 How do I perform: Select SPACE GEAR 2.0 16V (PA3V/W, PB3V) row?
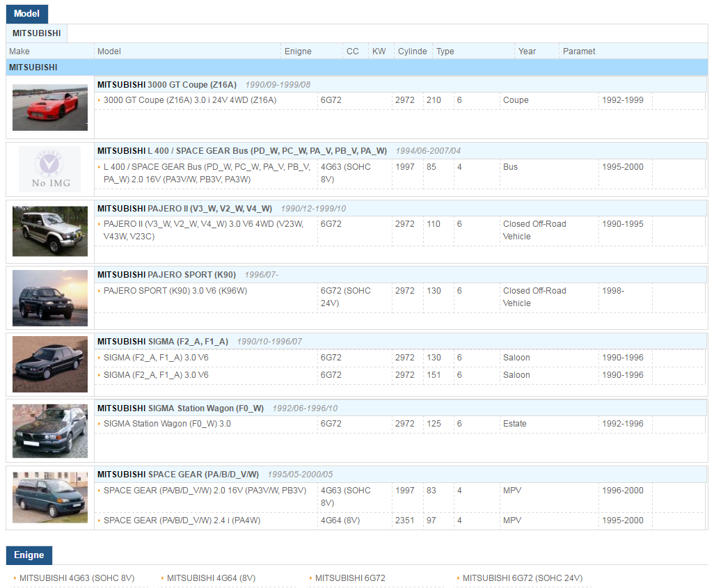(x=400, y=497)
